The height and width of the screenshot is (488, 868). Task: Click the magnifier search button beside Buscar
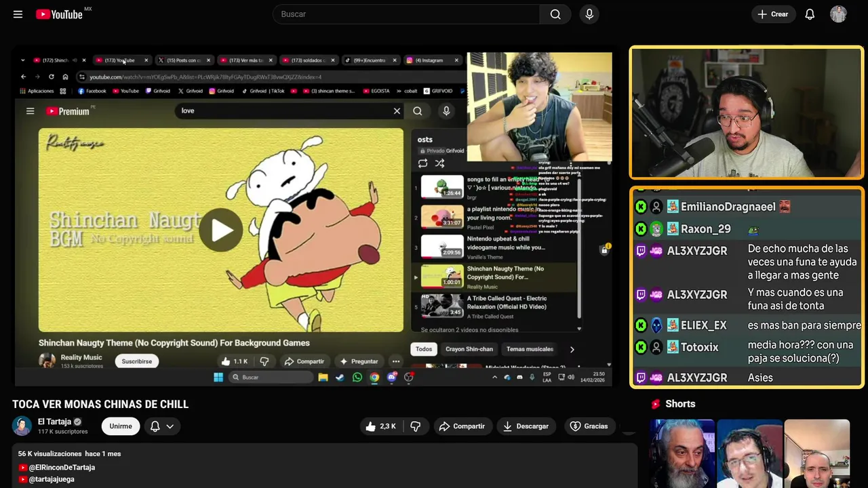point(555,14)
